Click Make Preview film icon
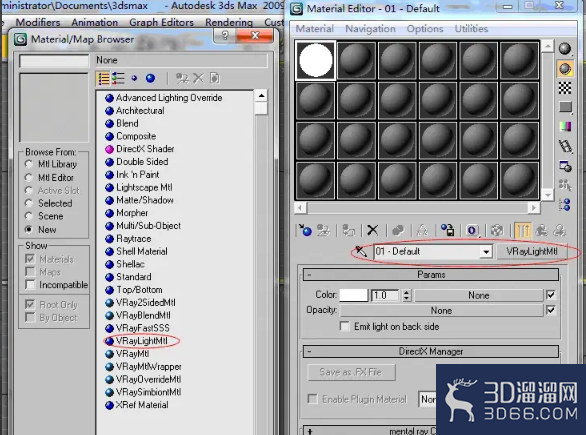 click(x=565, y=146)
